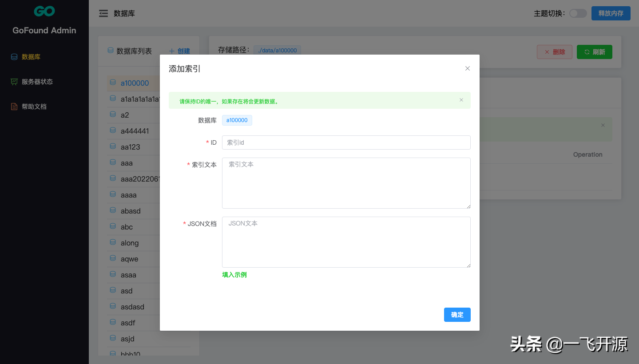Dismiss the background green alert banner
639x364 pixels.
coord(603,125)
